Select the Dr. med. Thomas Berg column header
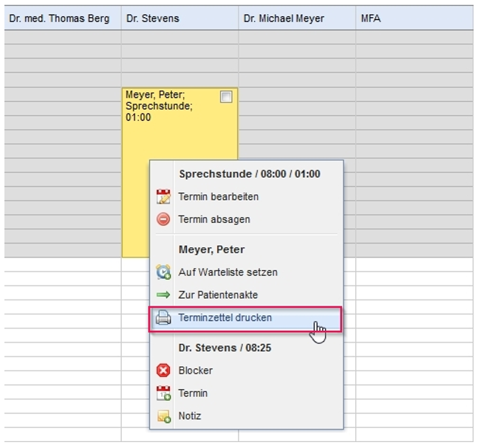Screen dimensions: 478x448 click(59, 18)
